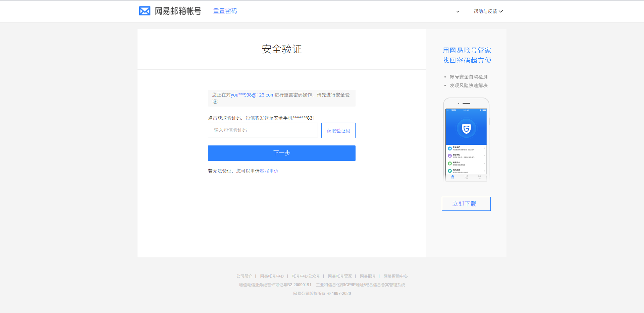Viewport: 644px width, 313px height.
Task: Select the teal 帐号足迹 location icon
Action: tap(449, 170)
